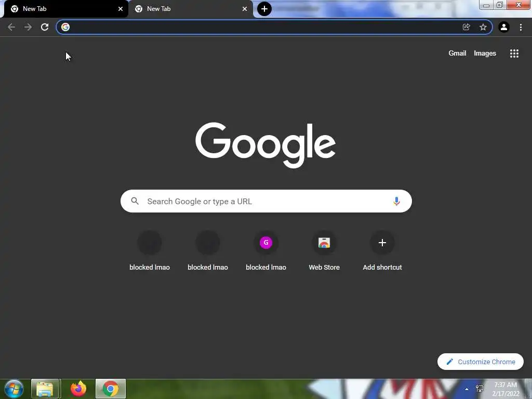The width and height of the screenshot is (532, 399).
Task: Click the network tray icon
Action: coord(480,389)
